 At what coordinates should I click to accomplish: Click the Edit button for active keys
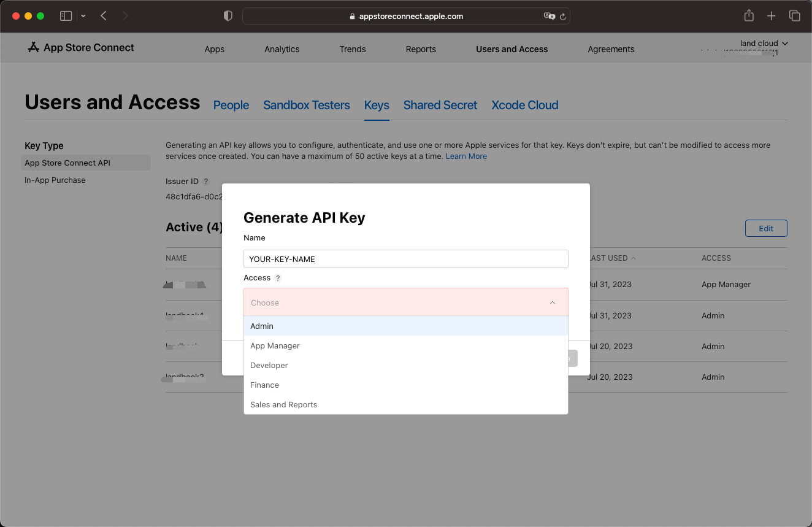[766, 228]
